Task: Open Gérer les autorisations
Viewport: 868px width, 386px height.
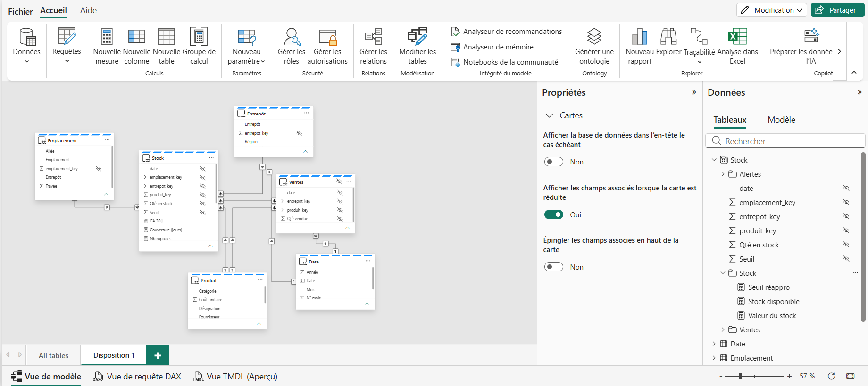Action: (327, 46)
